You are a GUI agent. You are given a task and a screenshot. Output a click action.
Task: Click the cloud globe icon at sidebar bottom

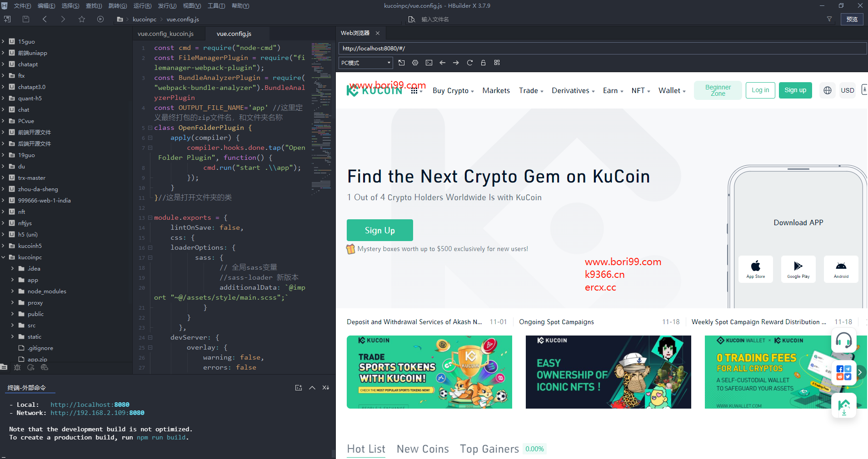click(45, 367)
